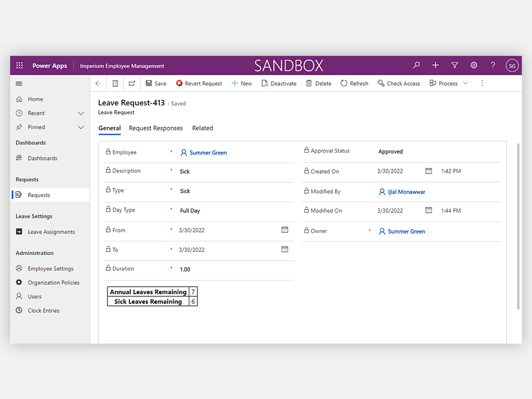The width and height of the screenshot is (532, 399).
Task: Expand the Process dropdown chevron
Action: point(465,83)
